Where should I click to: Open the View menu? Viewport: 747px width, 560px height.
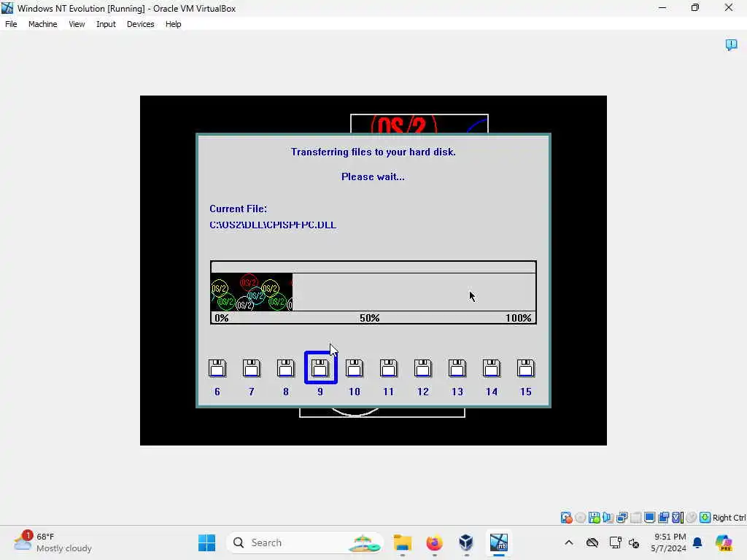(77, 24)
